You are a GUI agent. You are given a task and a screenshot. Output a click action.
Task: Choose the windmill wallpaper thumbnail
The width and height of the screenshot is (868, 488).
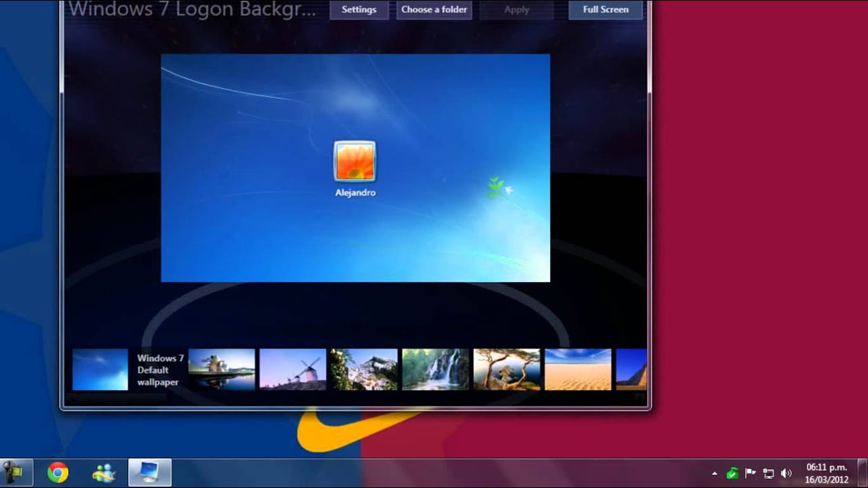[293, 369]
